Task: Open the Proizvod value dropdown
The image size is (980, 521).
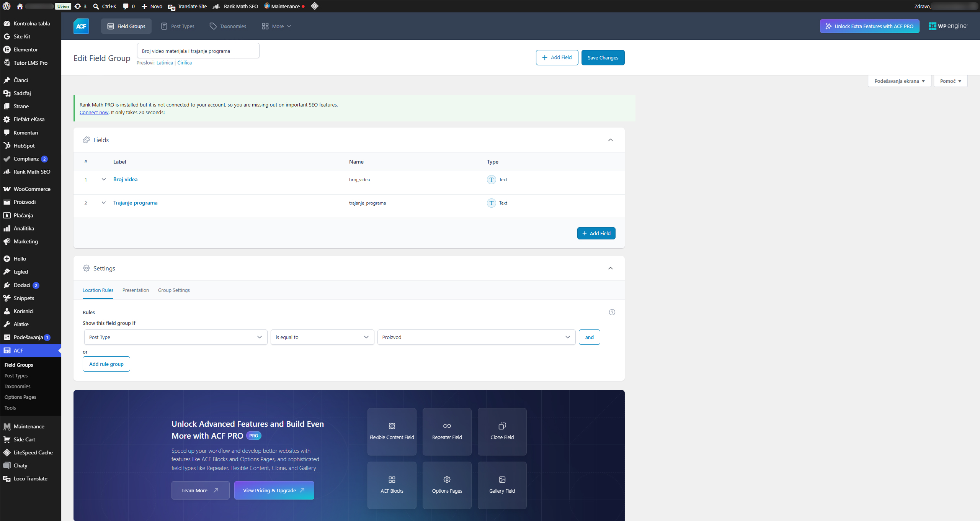Action: coord(476,337)
